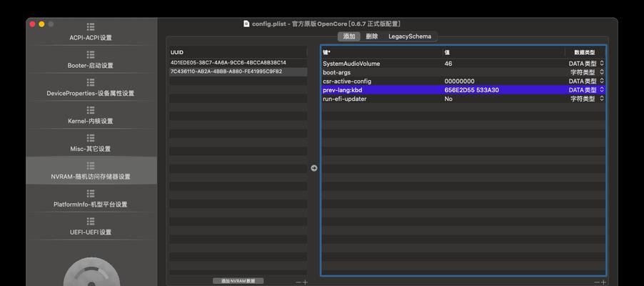The height and width of the screenshot is (286, 644).
Task: Click the 添加 NVRAM 数据 button
Action: point(238,281)
